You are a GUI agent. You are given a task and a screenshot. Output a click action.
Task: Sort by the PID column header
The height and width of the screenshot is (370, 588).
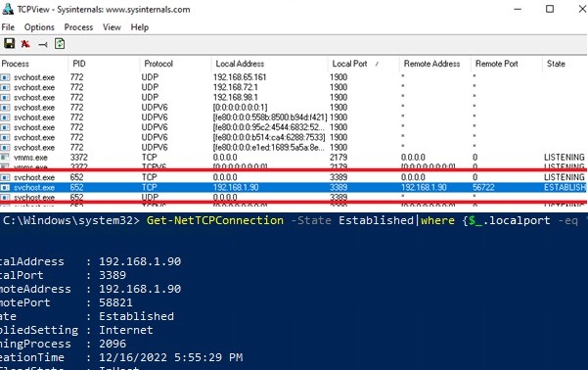pyautogui.click(x=104, y=64)
